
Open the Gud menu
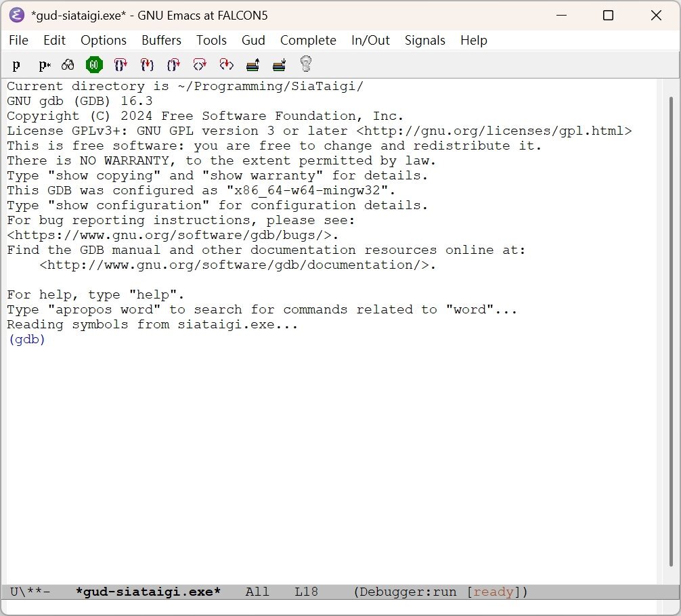coord(253,41)
